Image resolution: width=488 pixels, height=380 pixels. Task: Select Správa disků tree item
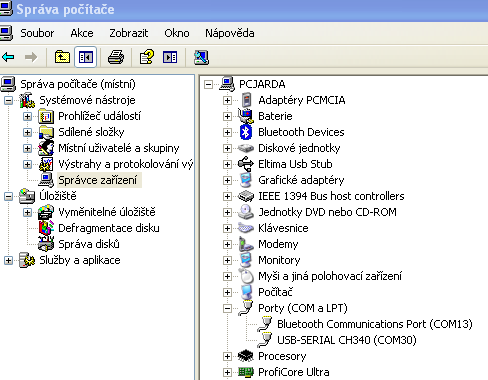click(89, 244)
